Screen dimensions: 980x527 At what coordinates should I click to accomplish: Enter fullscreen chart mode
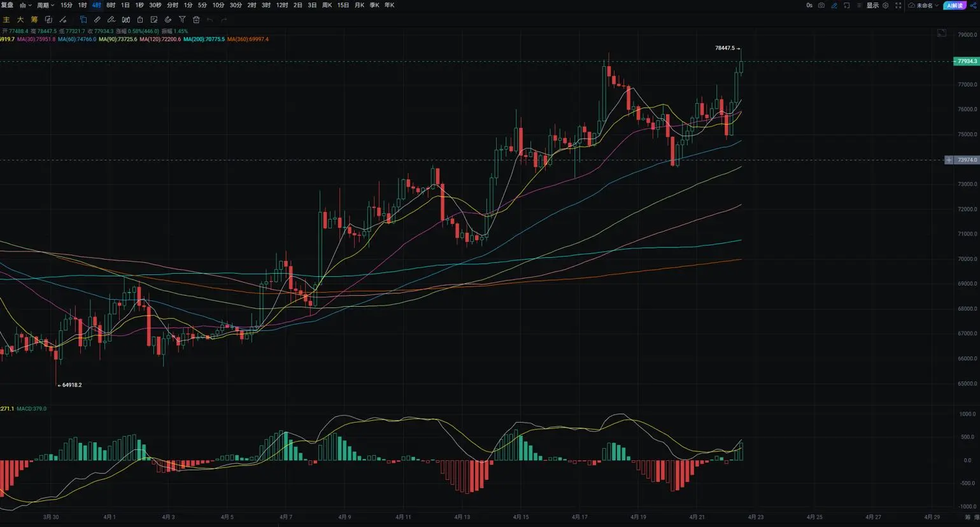pyautogui.click(x=898, y=5)
